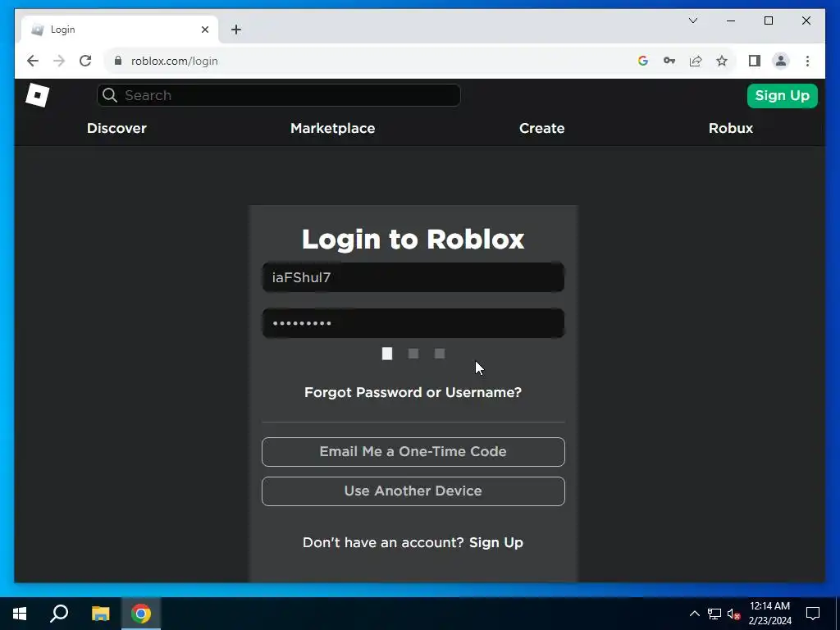The height and width of the screenshot is (630, 840).
Task: Open the Chrome side panel icon
Action: click(755, 61)
